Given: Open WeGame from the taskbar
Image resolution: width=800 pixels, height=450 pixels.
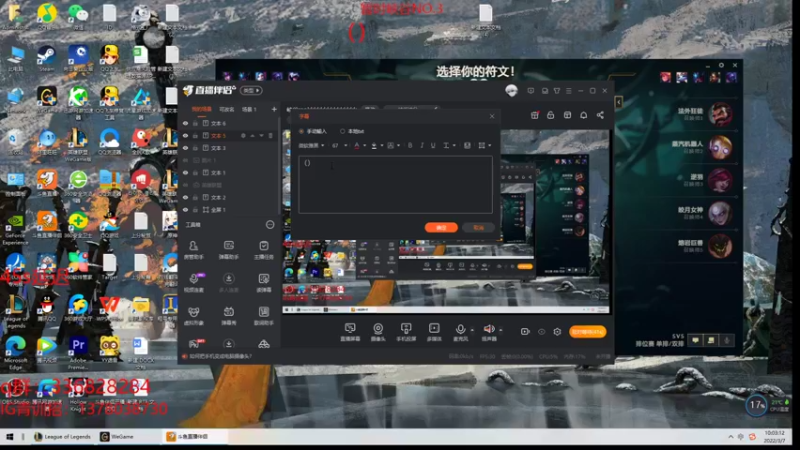Looking at the screenshot, I should click(117, 437).
